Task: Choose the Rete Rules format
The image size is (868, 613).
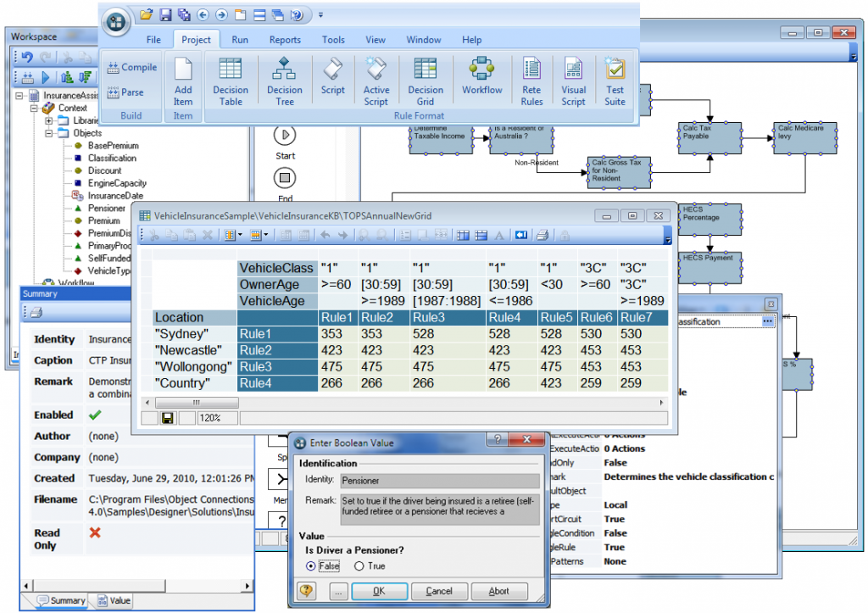Action: point(531,81)
